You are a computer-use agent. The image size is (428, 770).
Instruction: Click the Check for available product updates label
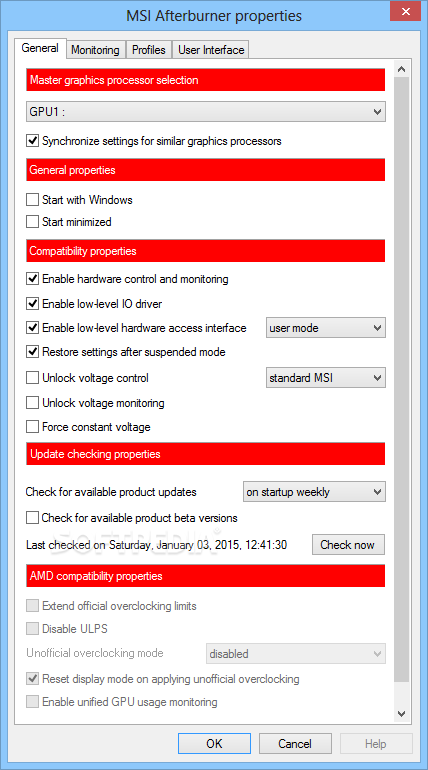[x=111, y=491]
